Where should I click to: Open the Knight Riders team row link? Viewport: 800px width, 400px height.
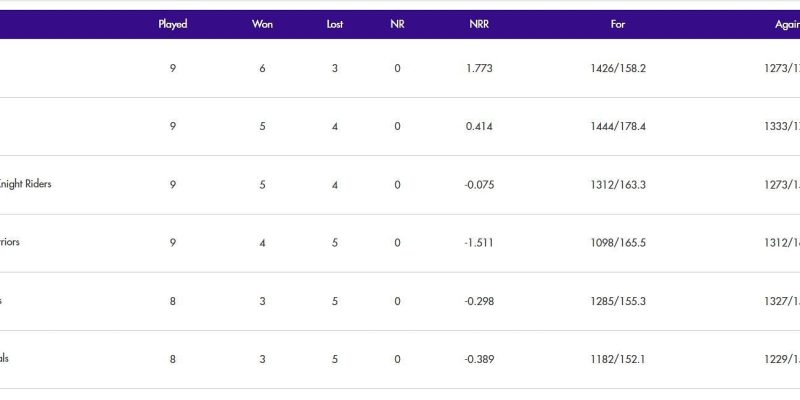click(x=26, y=185)
